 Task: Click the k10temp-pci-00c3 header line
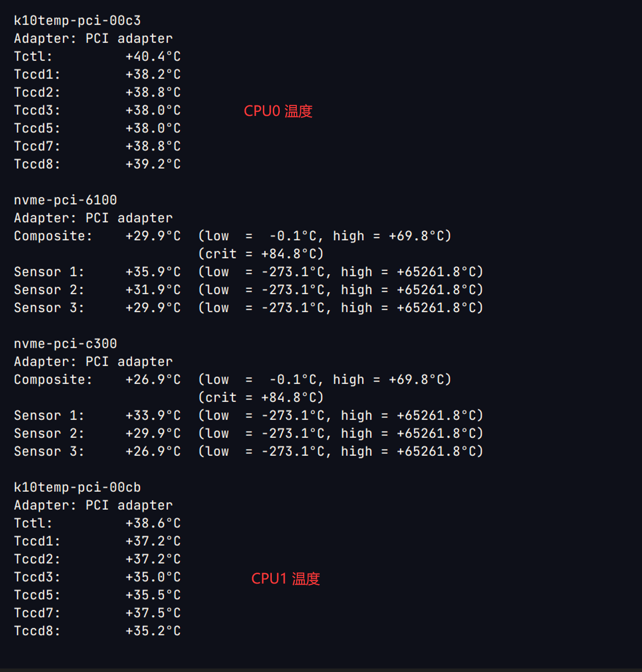[x=77, y=20]
